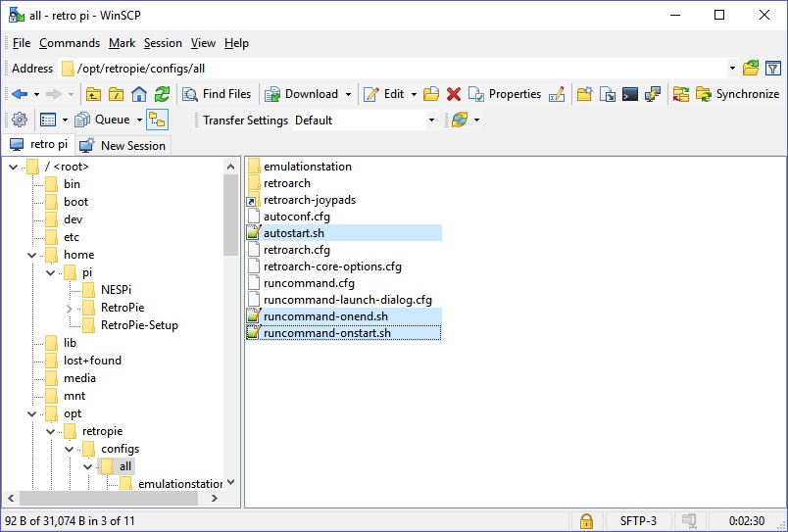Open the File menu
The image size is (788, 532).
(22, 43)
